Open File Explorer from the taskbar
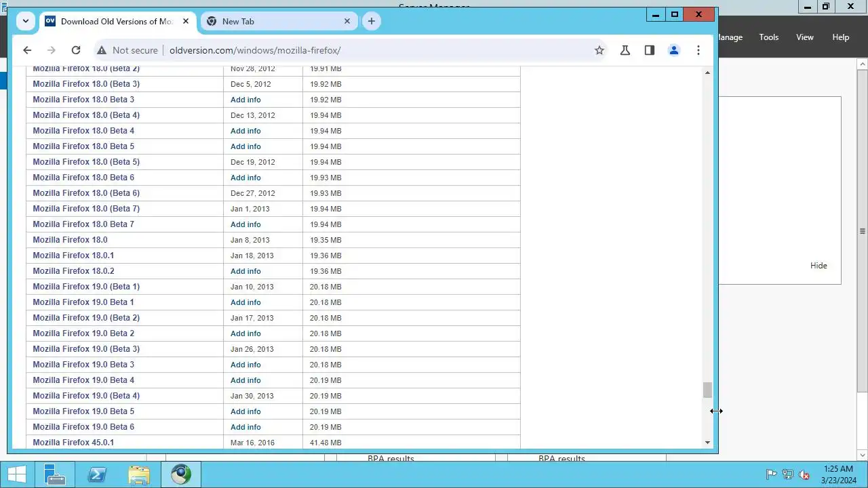This screenshot has width=868, height=488. [139, 474]
